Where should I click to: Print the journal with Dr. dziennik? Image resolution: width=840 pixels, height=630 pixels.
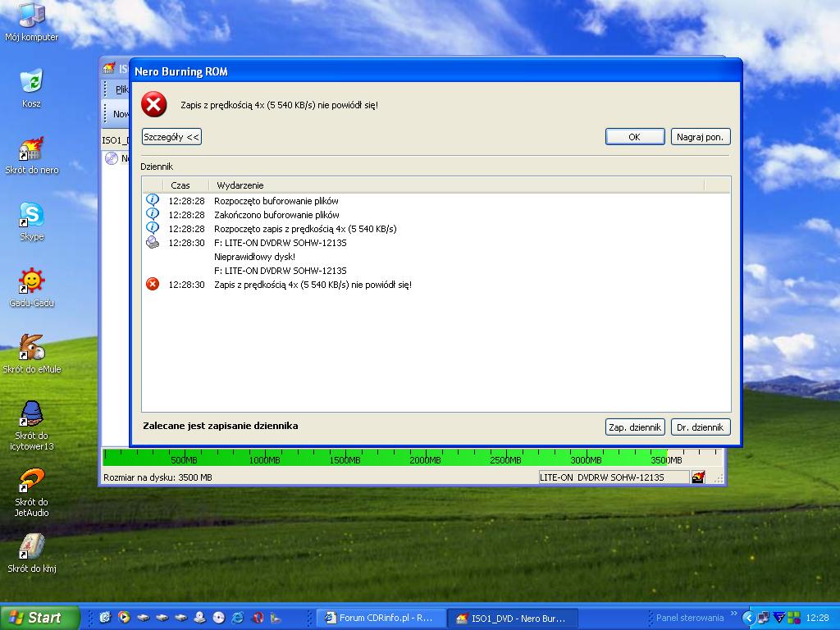click(x=701, y=427)
